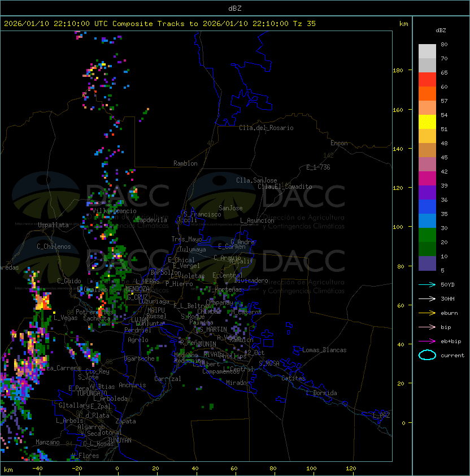Click the 'eb+bip' legend label
470x476 pixels.
pos(451,341)
